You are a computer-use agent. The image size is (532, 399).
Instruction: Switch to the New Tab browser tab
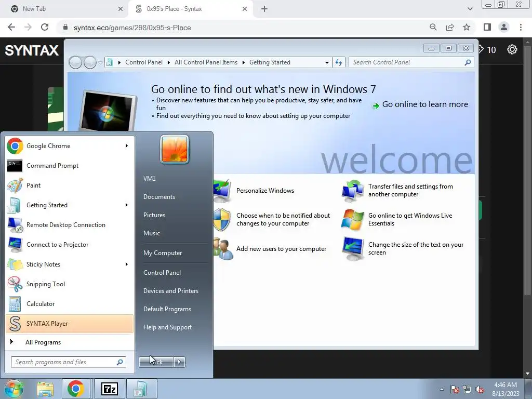click(64, 9)
